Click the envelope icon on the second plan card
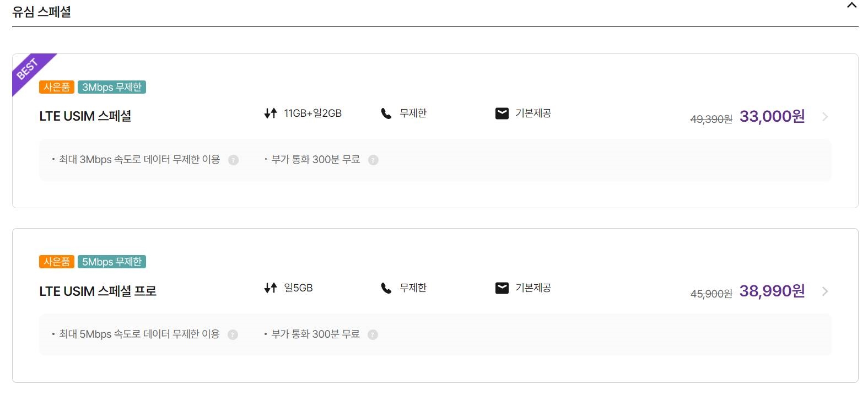 click(x=501, y=287)
